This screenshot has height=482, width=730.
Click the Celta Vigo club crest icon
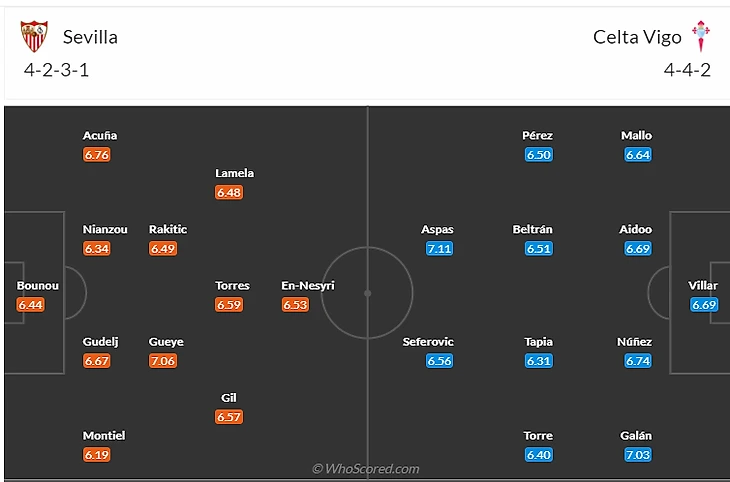(700, 37)
